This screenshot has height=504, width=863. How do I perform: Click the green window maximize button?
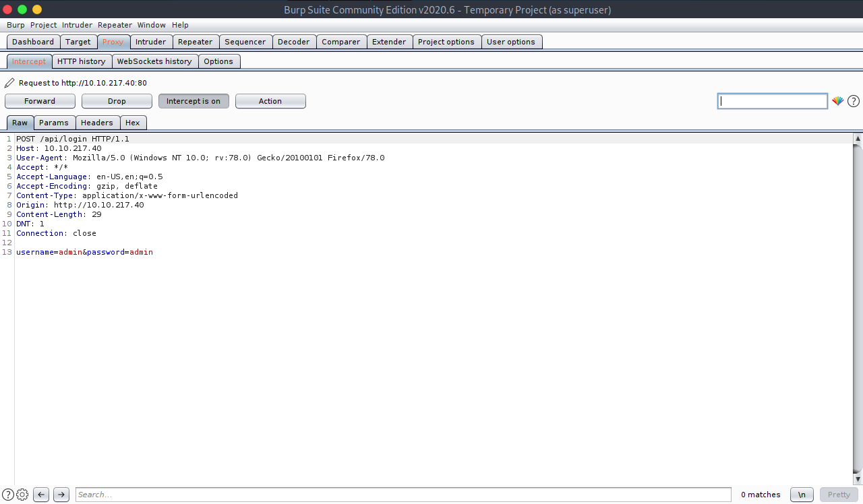22,9
